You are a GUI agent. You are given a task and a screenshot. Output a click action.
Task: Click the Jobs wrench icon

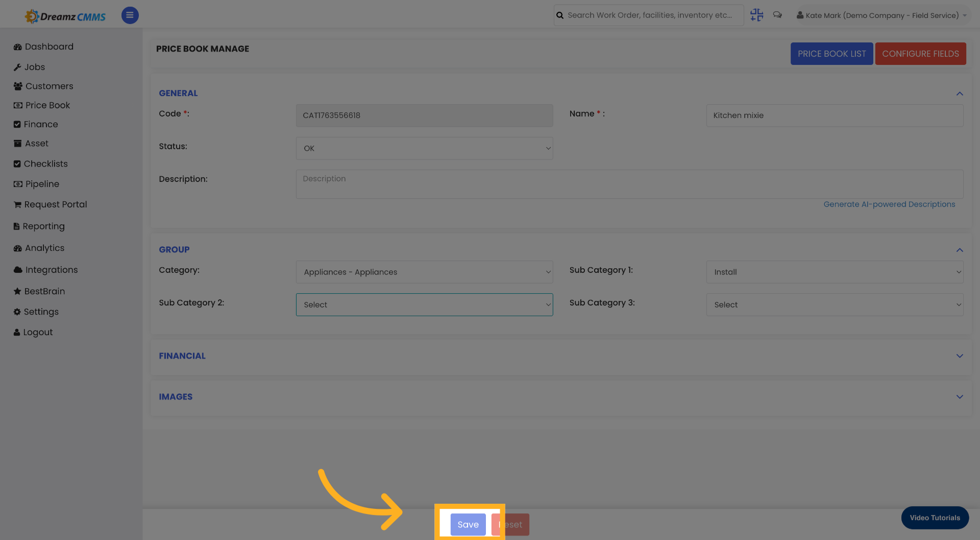tap(17, 67)
